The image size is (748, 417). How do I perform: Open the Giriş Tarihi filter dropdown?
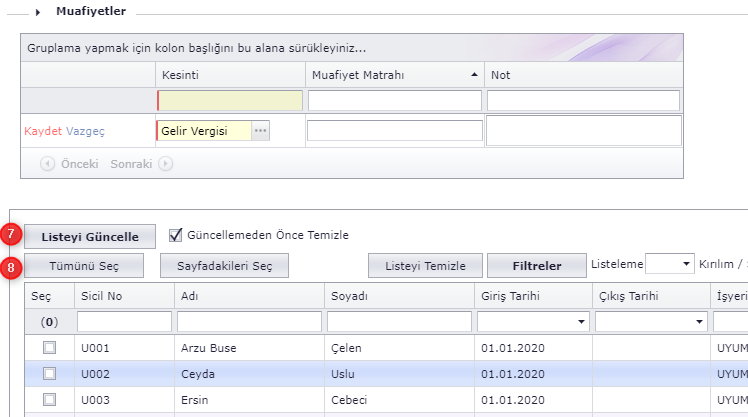click(x=581, y=322)
